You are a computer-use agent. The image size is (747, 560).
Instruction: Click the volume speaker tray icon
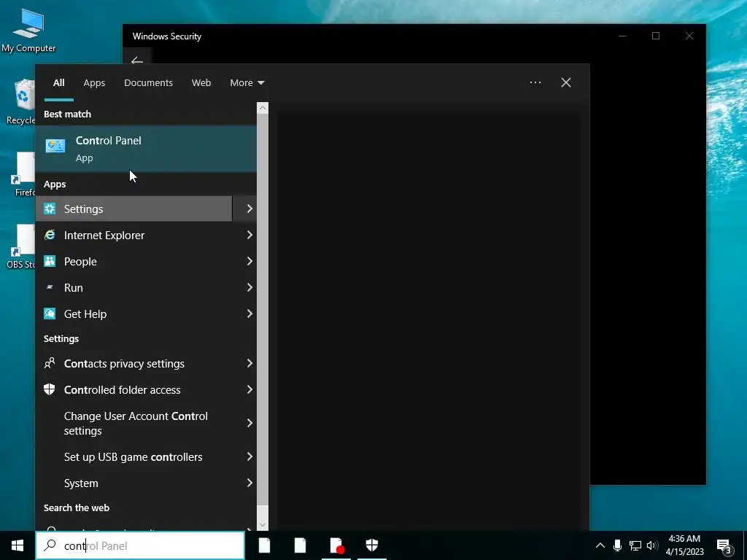click(652, 545)
